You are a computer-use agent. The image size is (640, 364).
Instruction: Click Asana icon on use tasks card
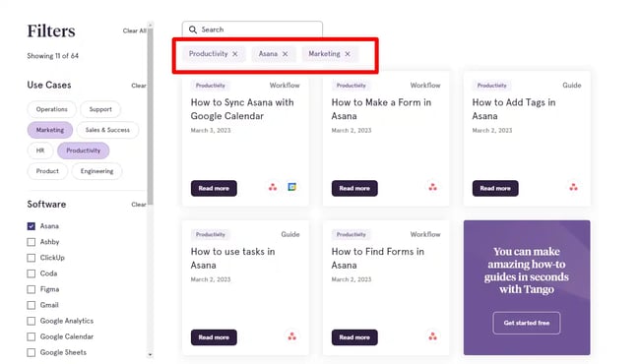point(291,336)
